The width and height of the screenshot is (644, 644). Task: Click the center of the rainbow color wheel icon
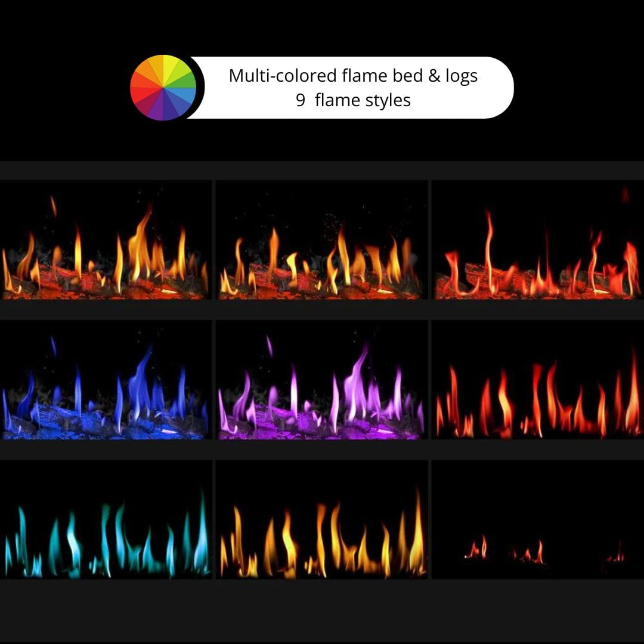163,88
